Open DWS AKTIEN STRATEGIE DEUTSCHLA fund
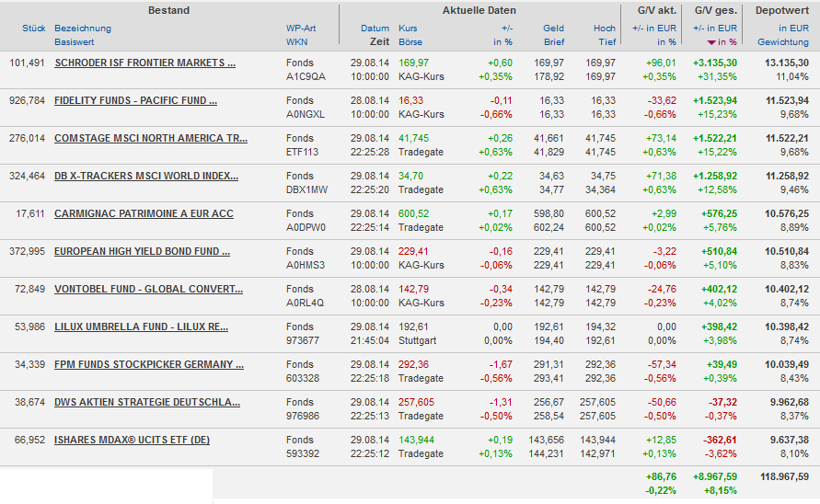The image size is (820, 504). (x=147, y=402)
